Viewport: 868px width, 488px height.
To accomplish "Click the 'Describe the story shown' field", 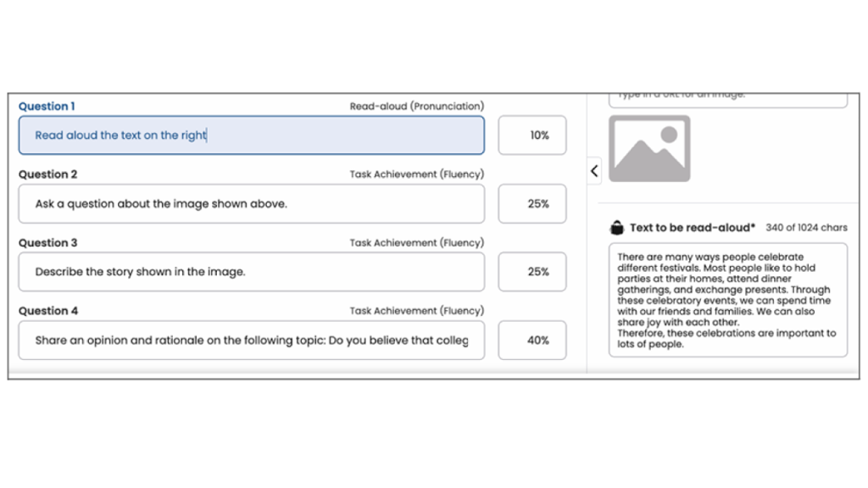I will click(x=251, y=272).
